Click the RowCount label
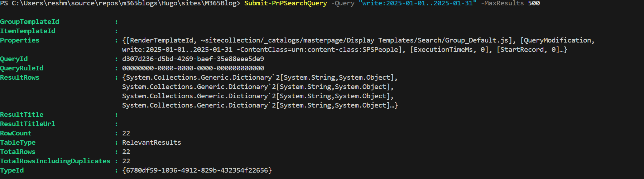644x179 pixels. point(16,133)
